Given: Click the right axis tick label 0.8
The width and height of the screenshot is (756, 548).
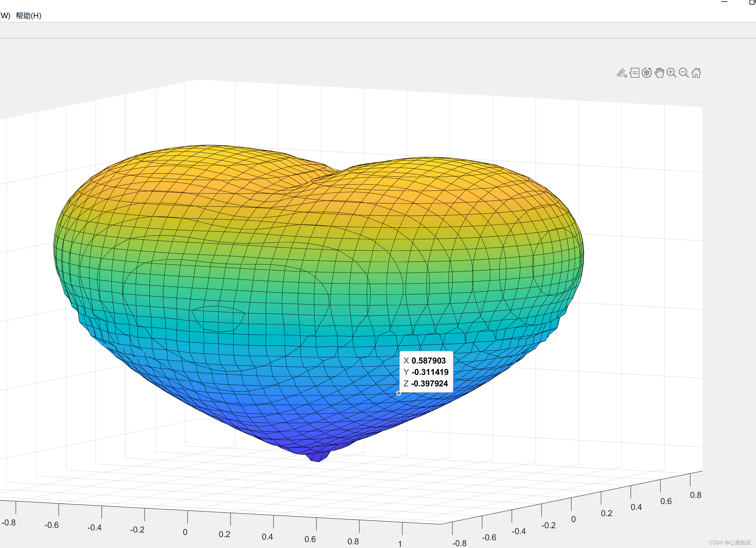Looking at the screenshot, I should [x=696, y=495].
